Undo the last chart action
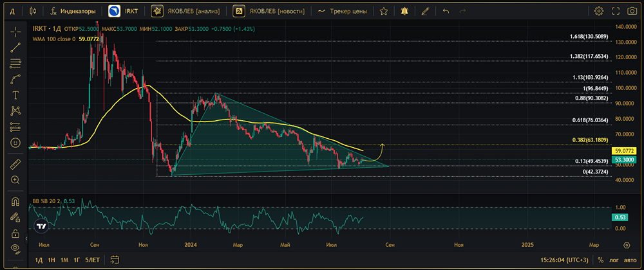 (446, 11)
